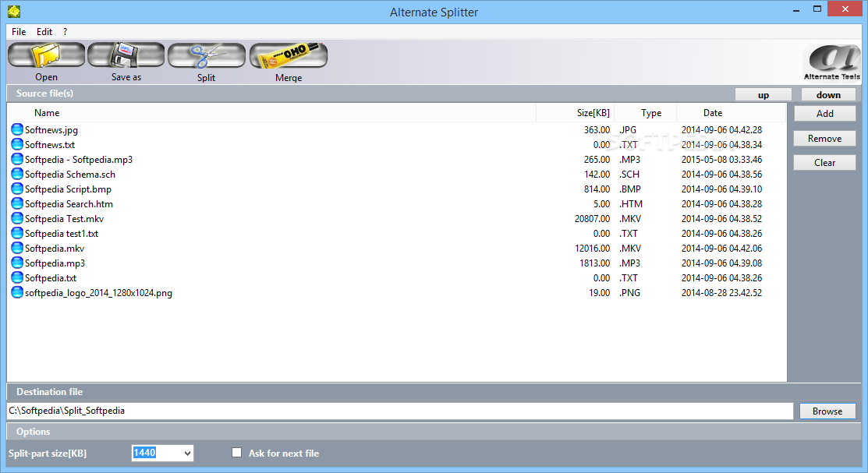This screenshot has height=473, width=868.
Task: Select Softpedia Script.bmp file name
Action: coord(68,189)
